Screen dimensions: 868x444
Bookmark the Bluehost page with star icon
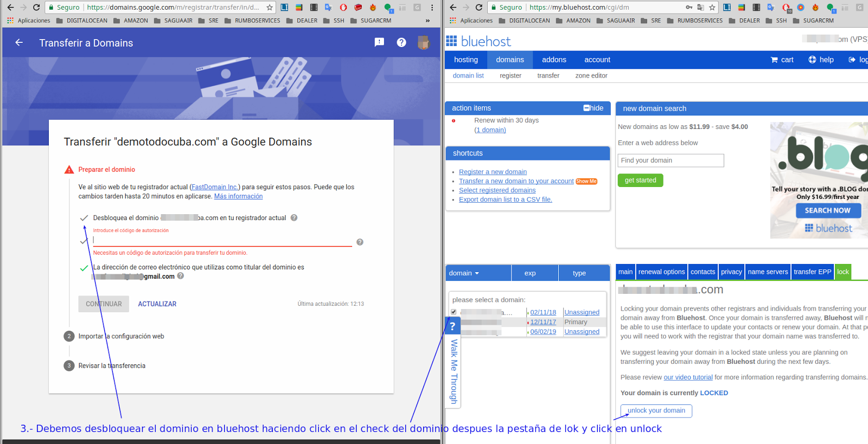pyautogui.click(x=712, y=8)
